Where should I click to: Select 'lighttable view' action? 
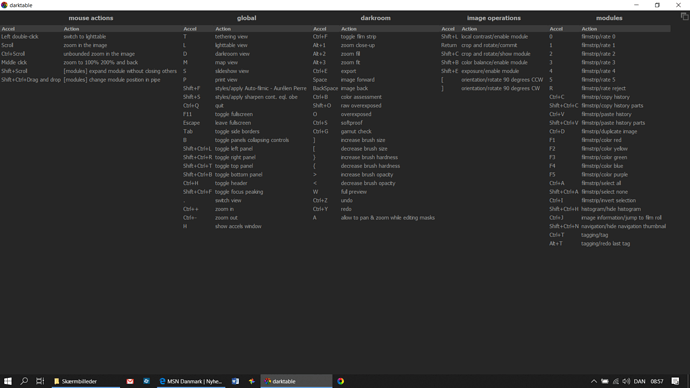tap(231, 45)
